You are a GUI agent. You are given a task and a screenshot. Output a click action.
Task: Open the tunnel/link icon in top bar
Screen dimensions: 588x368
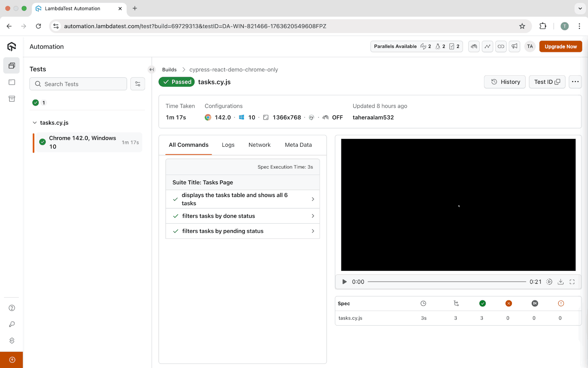[501, 46]
